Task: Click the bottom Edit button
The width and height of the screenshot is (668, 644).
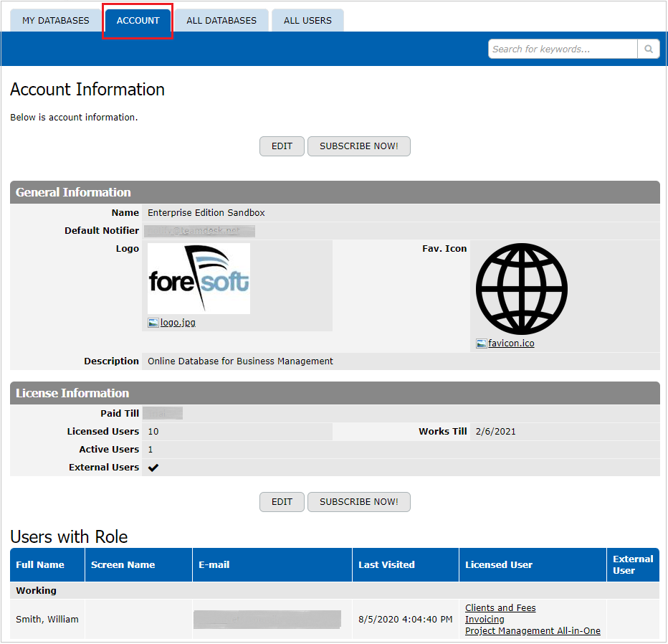Action: (282, 502)
